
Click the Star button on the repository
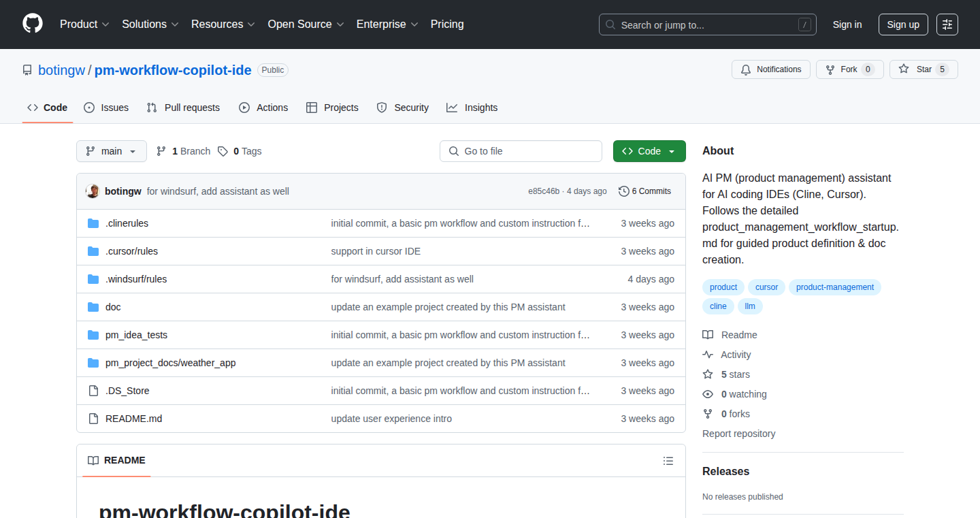(924, 69)
